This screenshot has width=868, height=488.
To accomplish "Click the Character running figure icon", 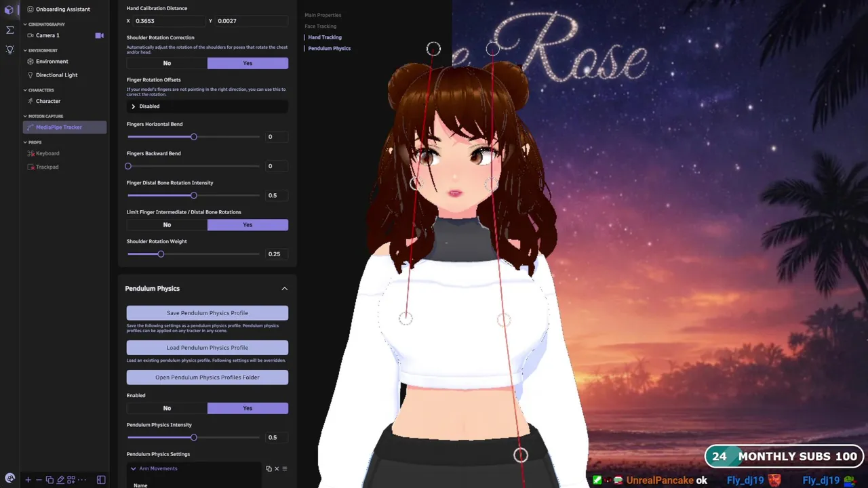I will tap(31, 101).
